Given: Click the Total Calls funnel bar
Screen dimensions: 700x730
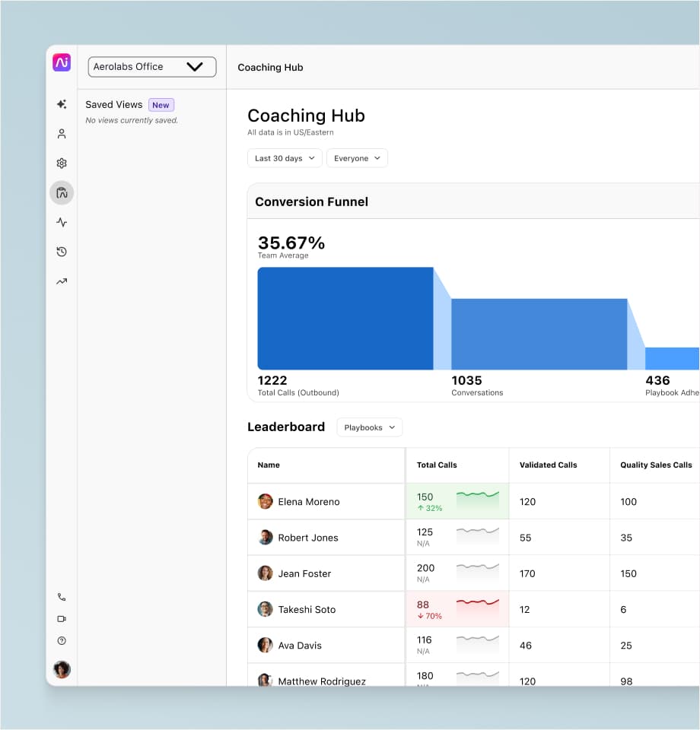Looking at the screenshot, I should [345, 319].
